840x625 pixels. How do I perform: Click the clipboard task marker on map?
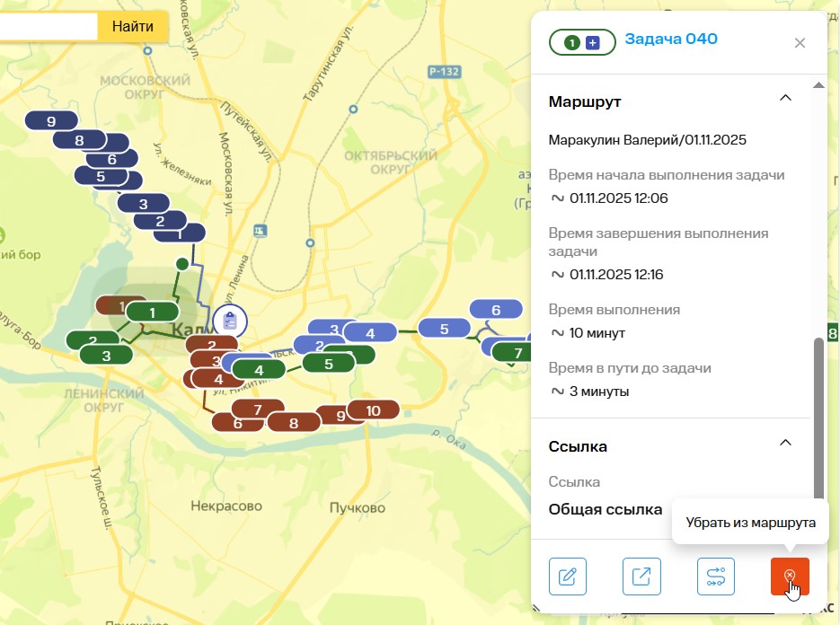pyautogui.click(x=230, y=320)
